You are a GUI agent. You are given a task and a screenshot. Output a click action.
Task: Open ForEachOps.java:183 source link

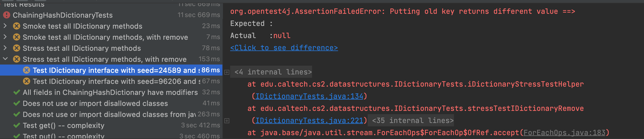click(564, 133)
